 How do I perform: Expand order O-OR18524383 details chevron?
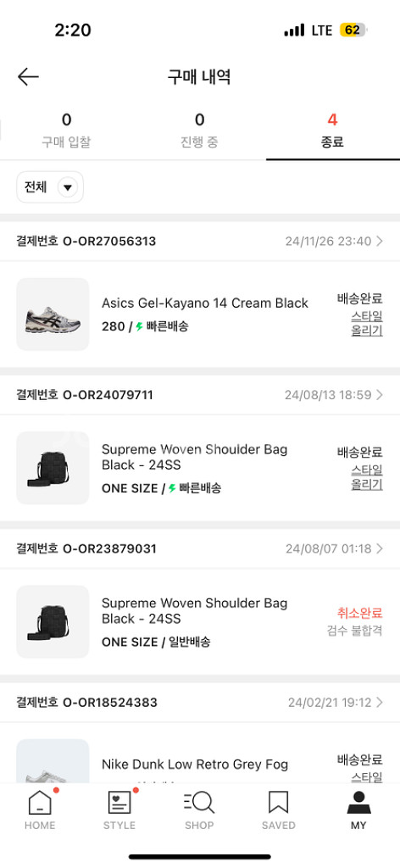point(380,703)
